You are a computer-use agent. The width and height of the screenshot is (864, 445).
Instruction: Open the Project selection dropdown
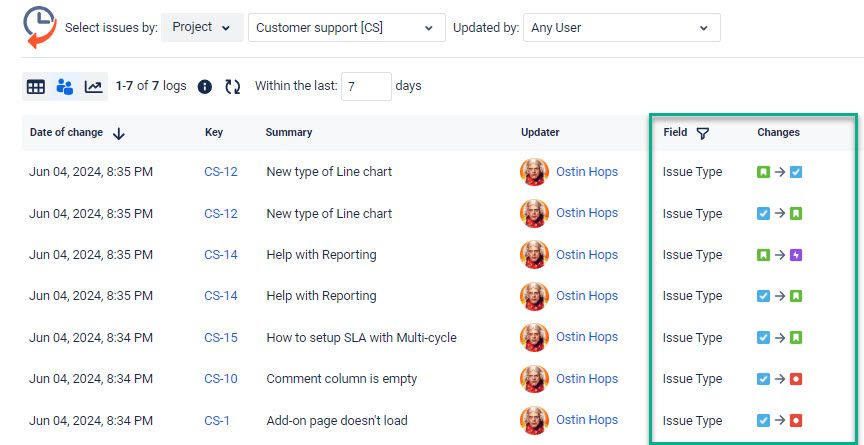pos(202,27)
